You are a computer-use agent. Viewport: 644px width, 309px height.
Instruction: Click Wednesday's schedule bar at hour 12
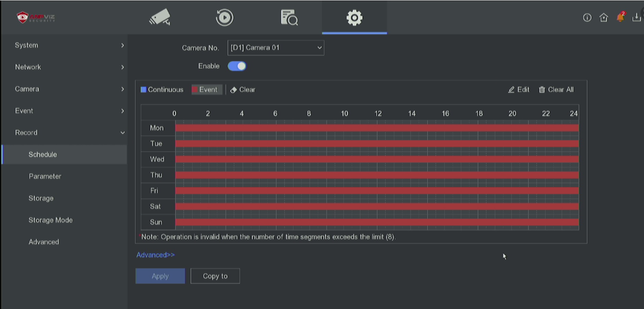coord(377,159)
